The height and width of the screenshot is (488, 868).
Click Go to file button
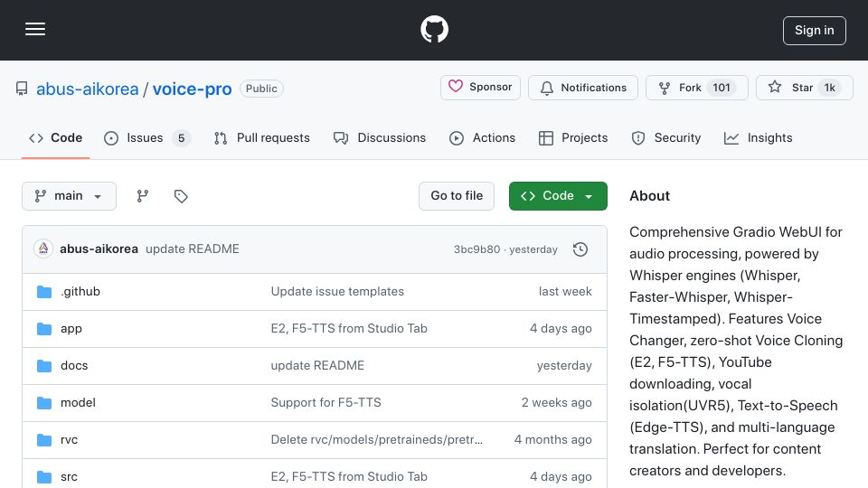pyautogui.click(x=457, y=196)
